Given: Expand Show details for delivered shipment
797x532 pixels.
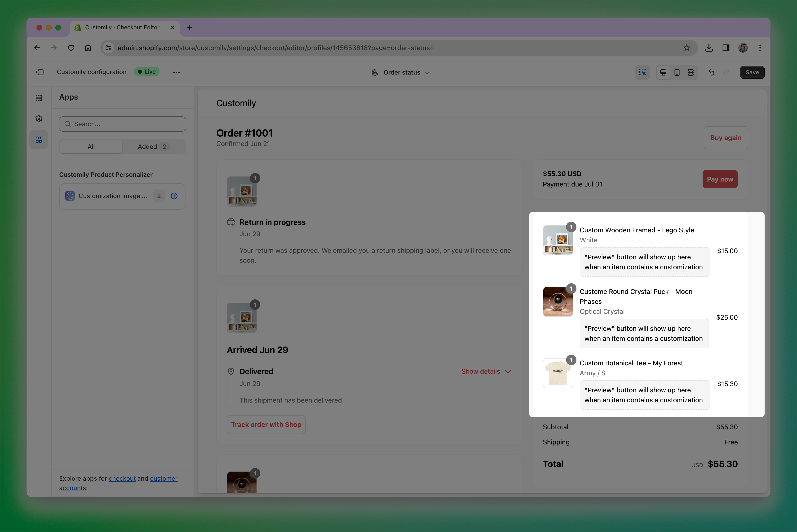Looking at the screenshot, I should click(486, 372).
